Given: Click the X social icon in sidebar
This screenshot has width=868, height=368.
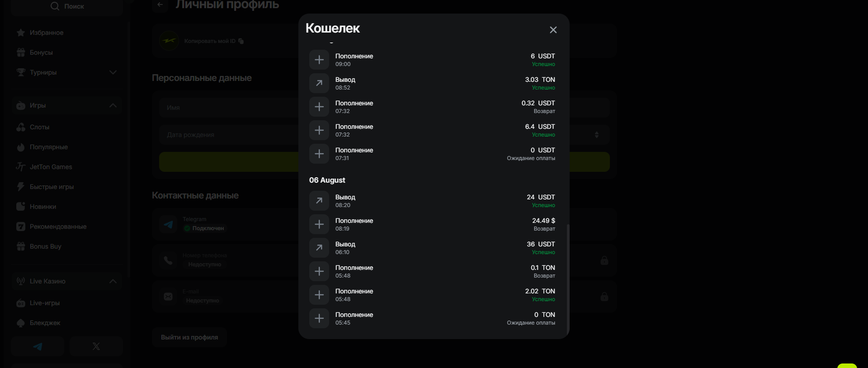Looking at the screenshot, I should point(96,346).
